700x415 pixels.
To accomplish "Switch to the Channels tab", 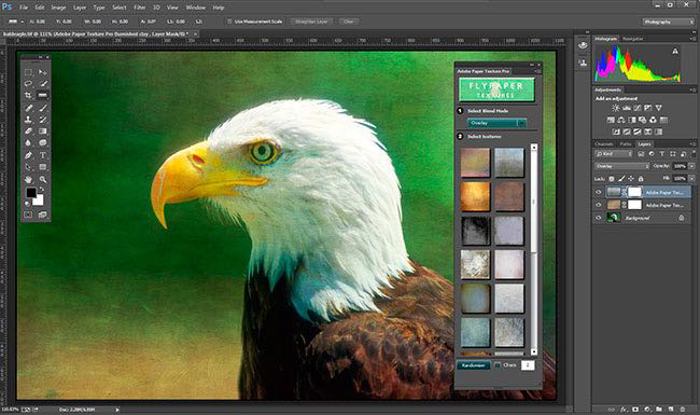I will [604, 144].
